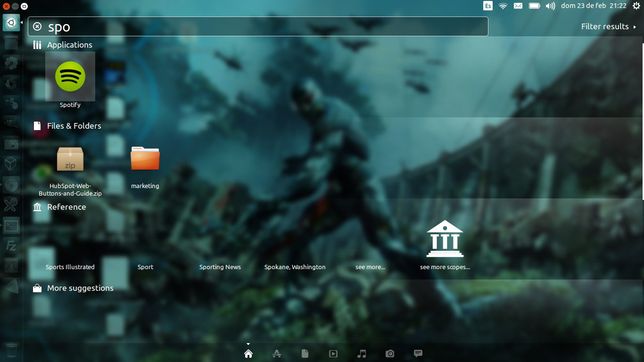Open the Sporting News reference result

220,267
